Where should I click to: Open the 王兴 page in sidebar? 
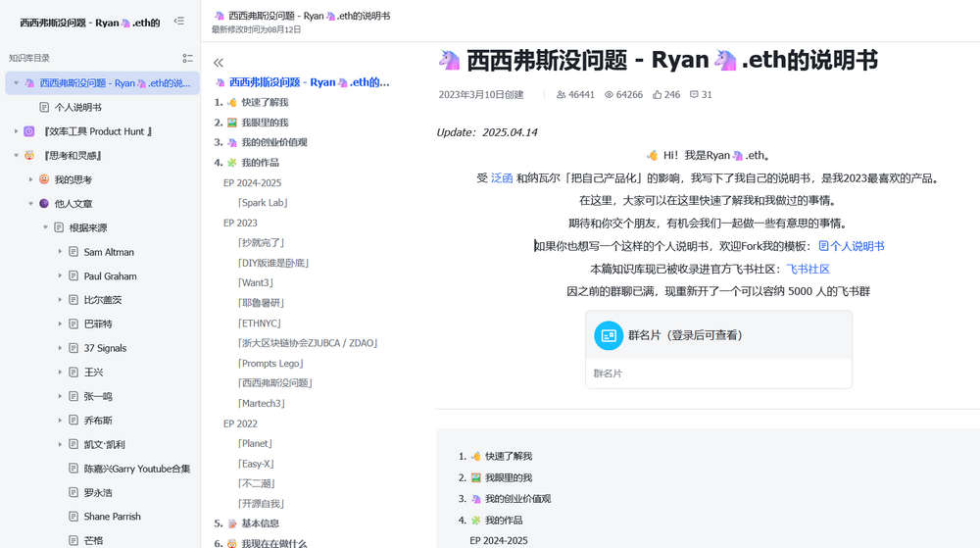[93, 372]
